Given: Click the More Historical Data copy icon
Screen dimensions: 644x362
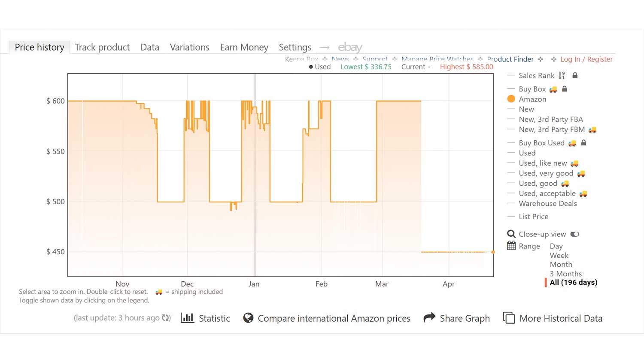Looking at the screenshot, I should (x=509, y=318).
